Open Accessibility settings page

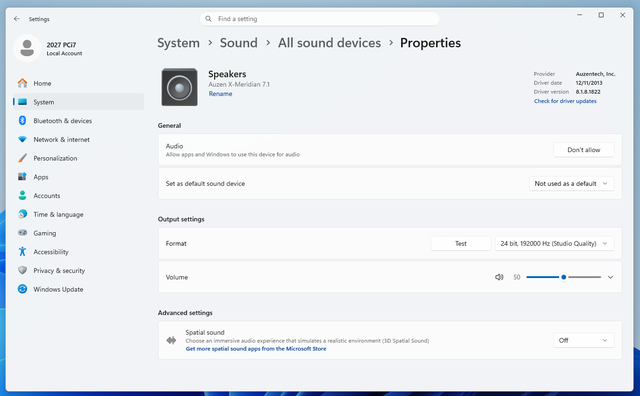click(78, 252)
